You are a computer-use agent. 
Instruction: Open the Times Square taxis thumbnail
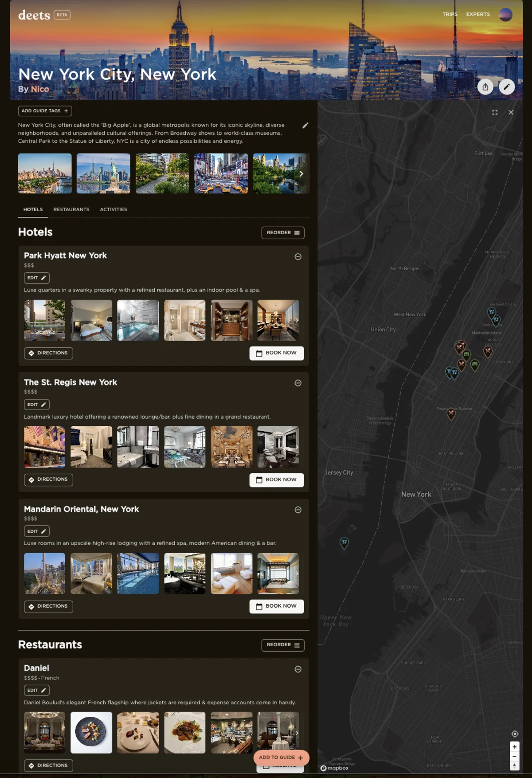(x=221, y=173)
